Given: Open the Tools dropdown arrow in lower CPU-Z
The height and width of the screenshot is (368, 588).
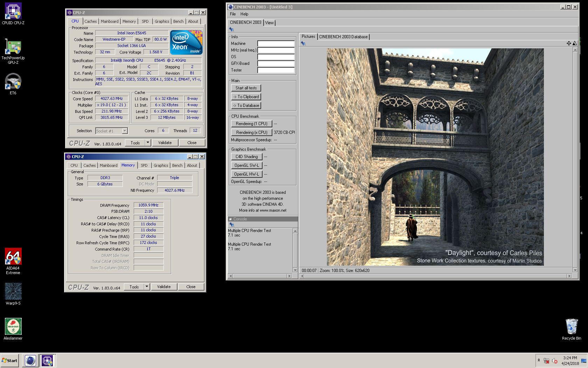Looking at the screenshot, I should [x=147, y=287].
